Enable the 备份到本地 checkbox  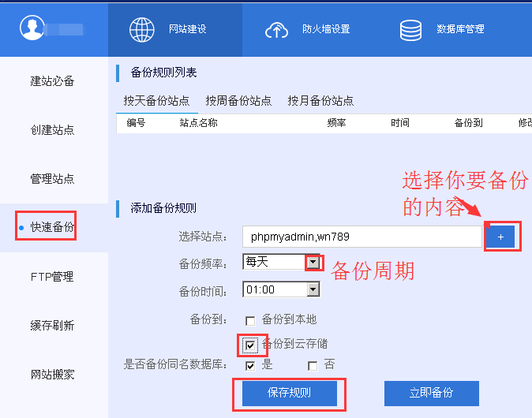[250, 320]
